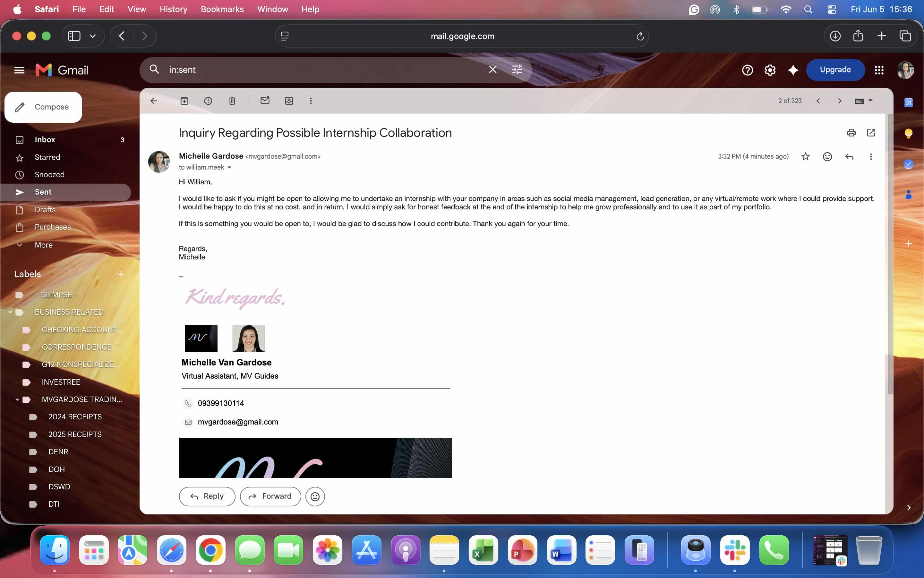The image size is (924, 578).
Task: Open toolbar More options menu
Action: (x=311, y=101)
